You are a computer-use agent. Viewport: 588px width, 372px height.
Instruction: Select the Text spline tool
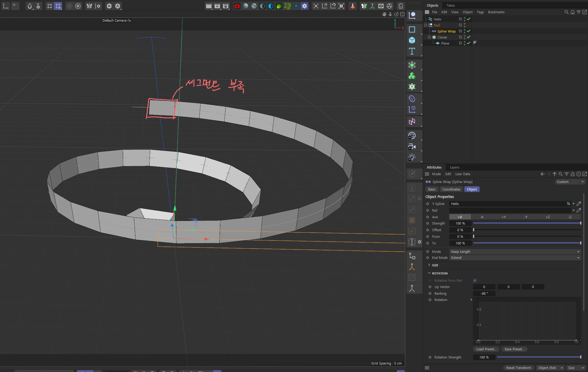[x=412, y=51]
